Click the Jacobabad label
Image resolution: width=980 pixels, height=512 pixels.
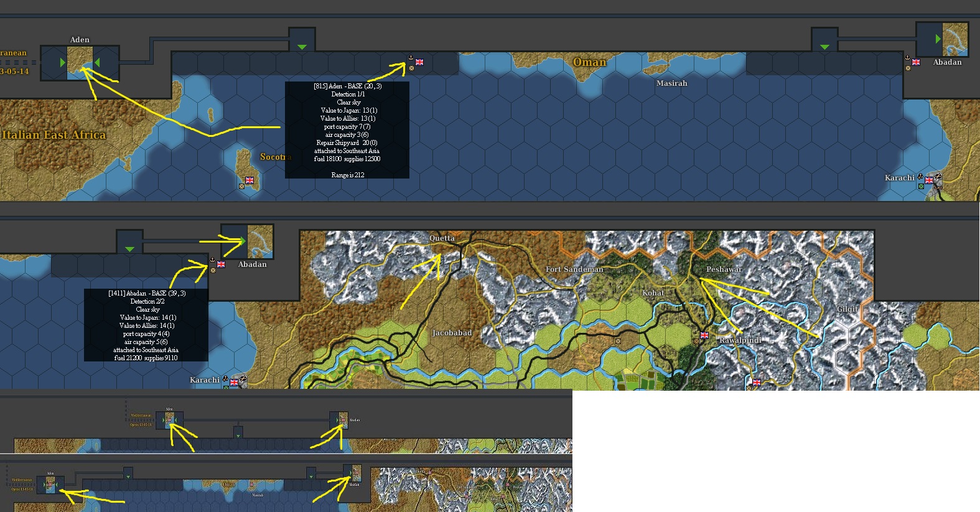[x=452, y=333]
